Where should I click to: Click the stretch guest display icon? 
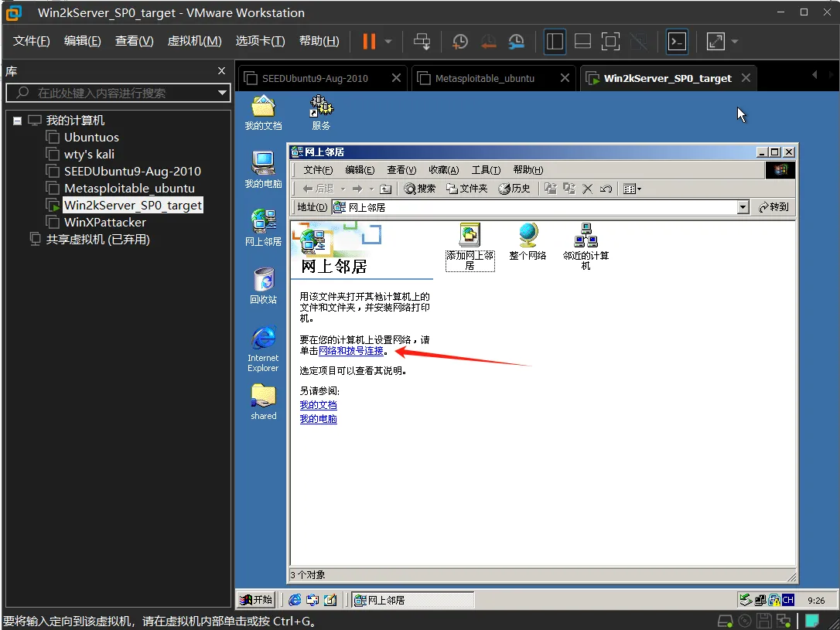(x=715, y=41)
